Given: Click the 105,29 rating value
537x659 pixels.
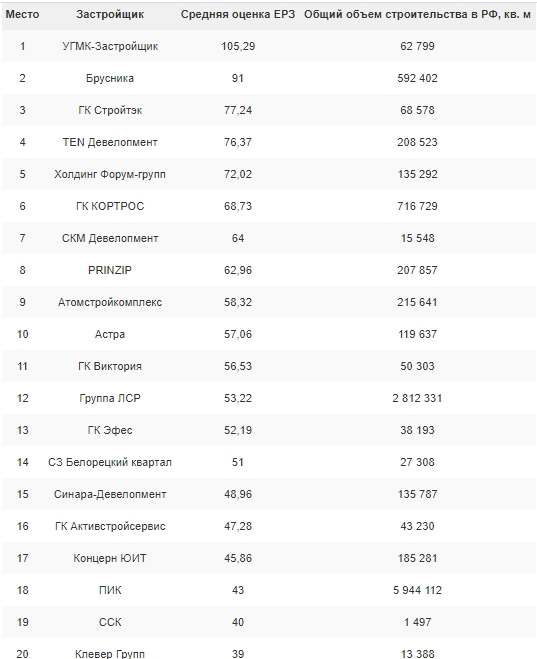Looking at the screenshot, I should click(238, 46).
